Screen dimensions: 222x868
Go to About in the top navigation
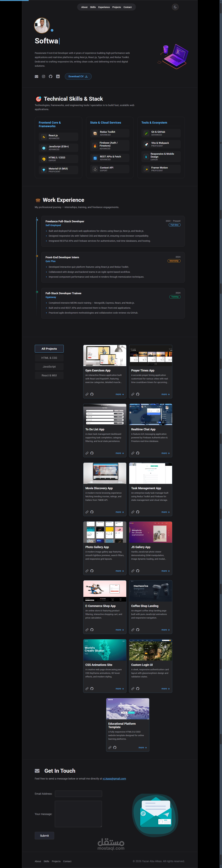[84, 7]
